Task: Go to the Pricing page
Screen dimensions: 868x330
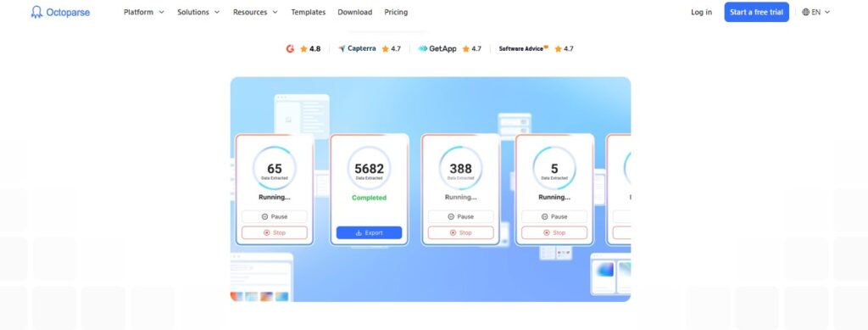Action: [396, 12]
